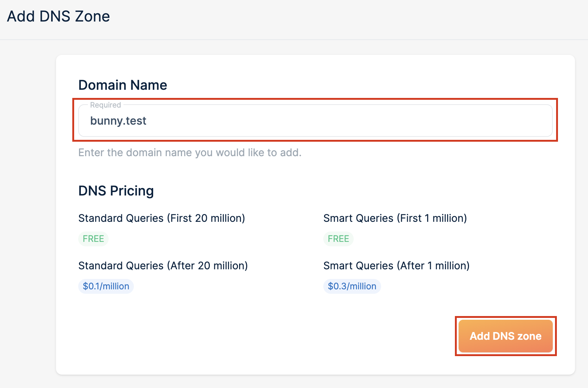
Task: Click the Domain Name section heading
Action: click(123, 85)
